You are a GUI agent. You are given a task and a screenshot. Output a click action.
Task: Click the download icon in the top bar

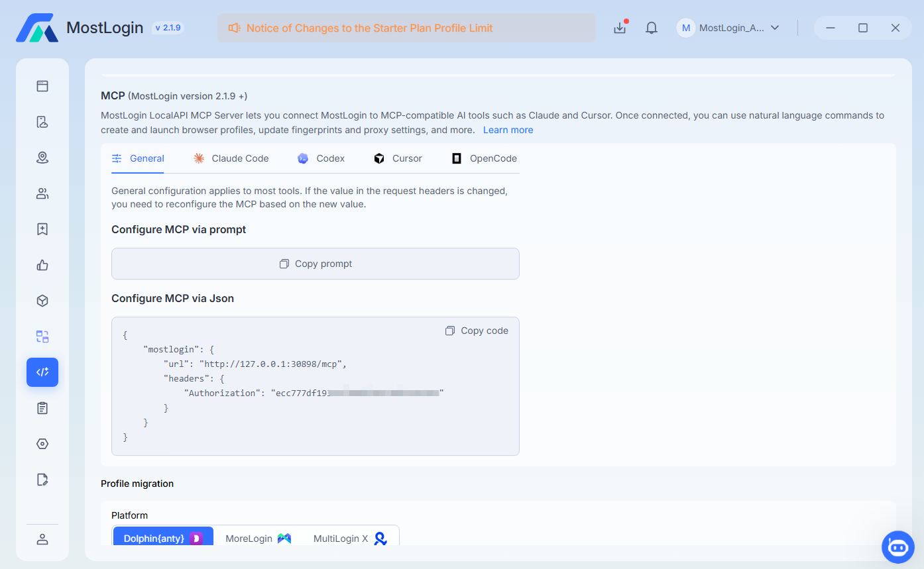click(x=620, y=28)
